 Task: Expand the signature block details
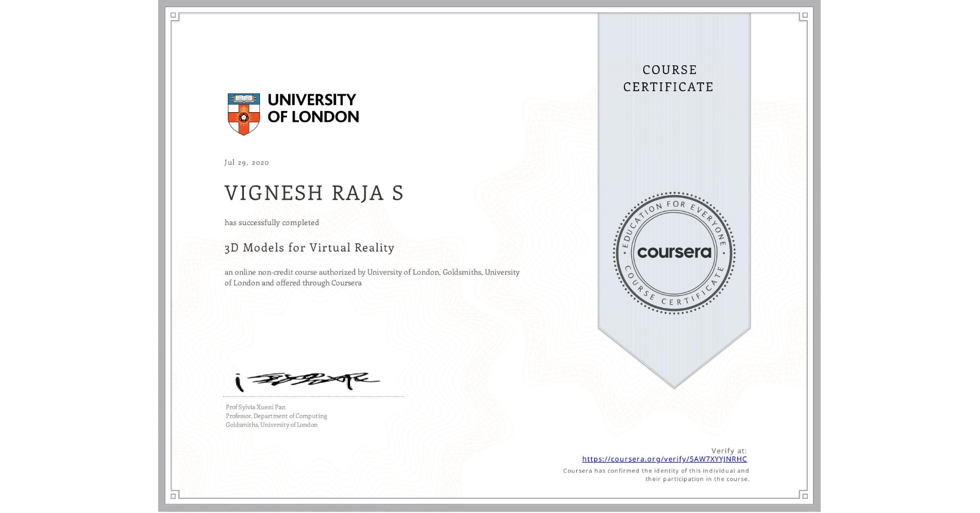[275, 416]
